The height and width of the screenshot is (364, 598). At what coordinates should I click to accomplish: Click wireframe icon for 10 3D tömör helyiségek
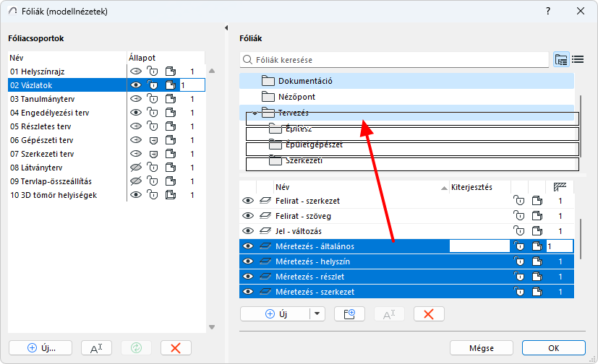point(171,194)
